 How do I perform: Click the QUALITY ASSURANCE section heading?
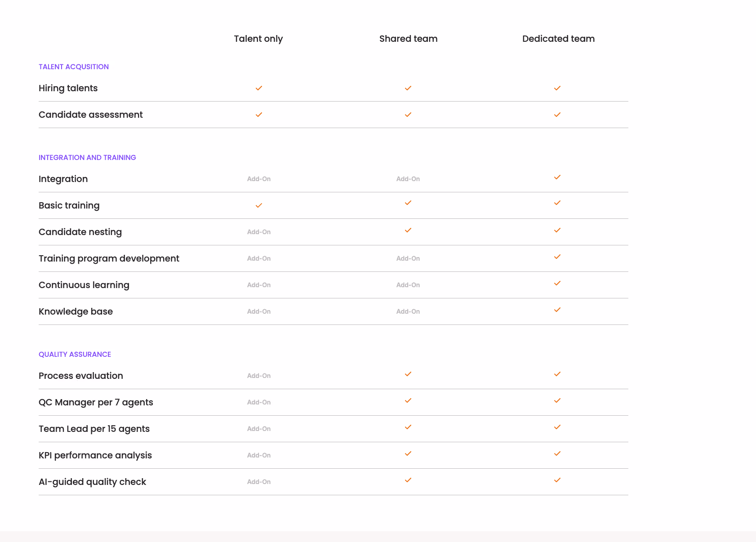(75, 354)
